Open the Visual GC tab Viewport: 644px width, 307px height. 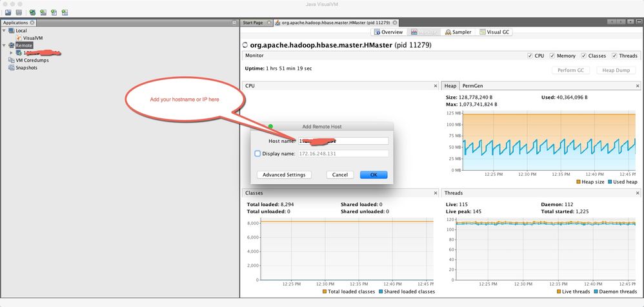tap(494, 32)
